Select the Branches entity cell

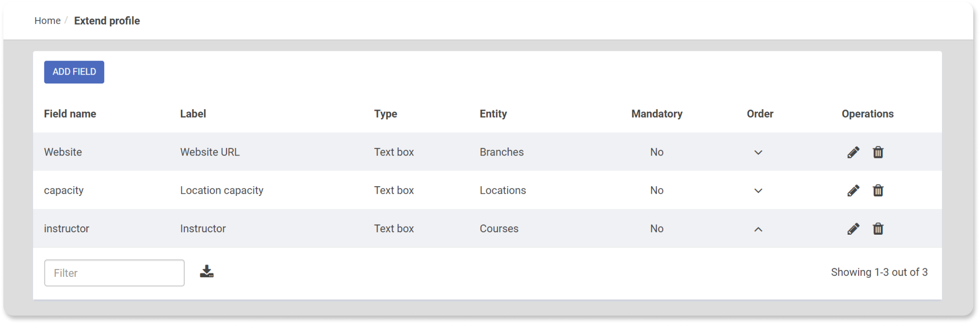click(501, 152)
